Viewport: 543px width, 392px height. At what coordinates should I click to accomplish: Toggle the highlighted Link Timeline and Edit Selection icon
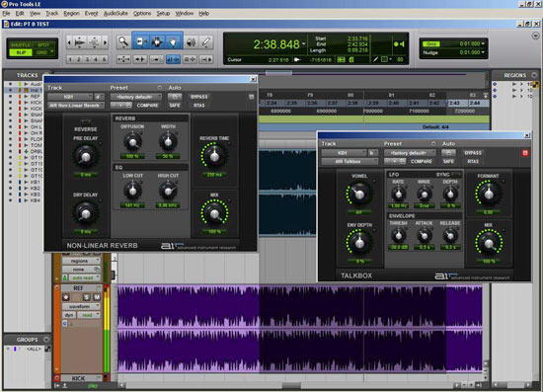coord(173,59)
